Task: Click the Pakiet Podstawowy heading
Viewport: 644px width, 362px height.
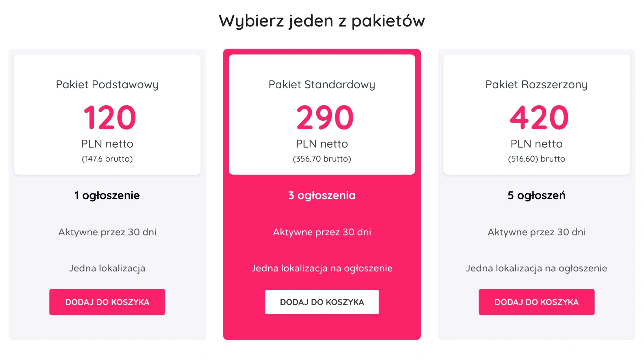Action: click(x=107, y=84)
